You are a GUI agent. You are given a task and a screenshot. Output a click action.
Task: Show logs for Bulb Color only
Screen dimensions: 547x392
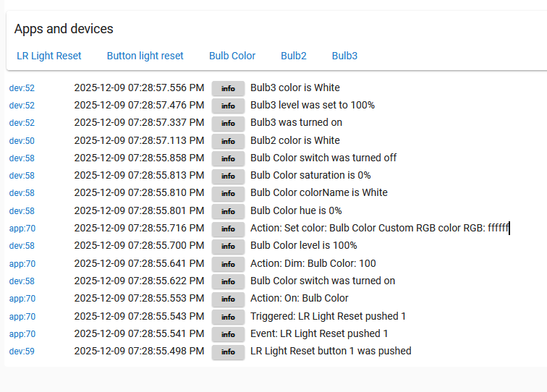click(x=232, y=56)
